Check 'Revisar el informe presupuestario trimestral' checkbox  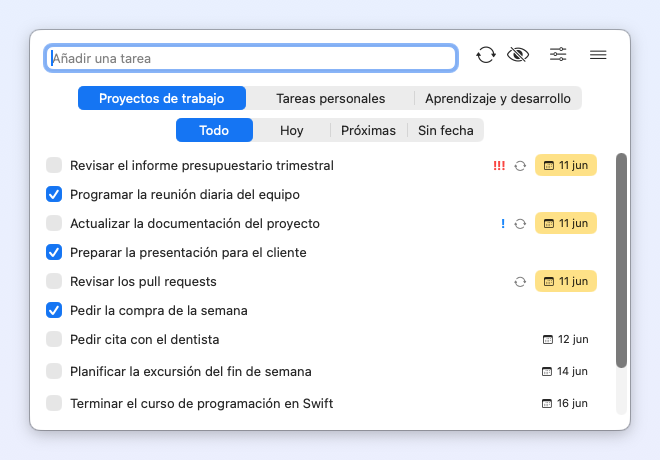[54, 165]
